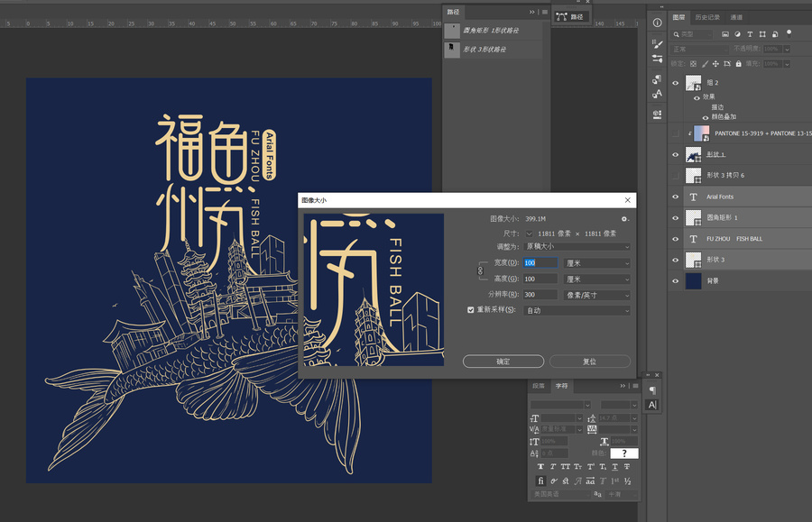
Task: Open the Character panel flyout menu
Action: tap(635, 386)
